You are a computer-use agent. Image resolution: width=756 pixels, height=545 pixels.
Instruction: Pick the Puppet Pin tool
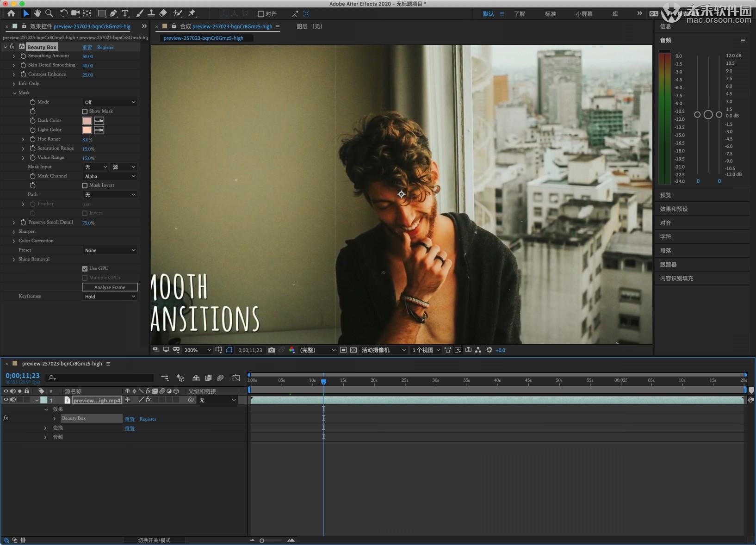pos(192,13)
